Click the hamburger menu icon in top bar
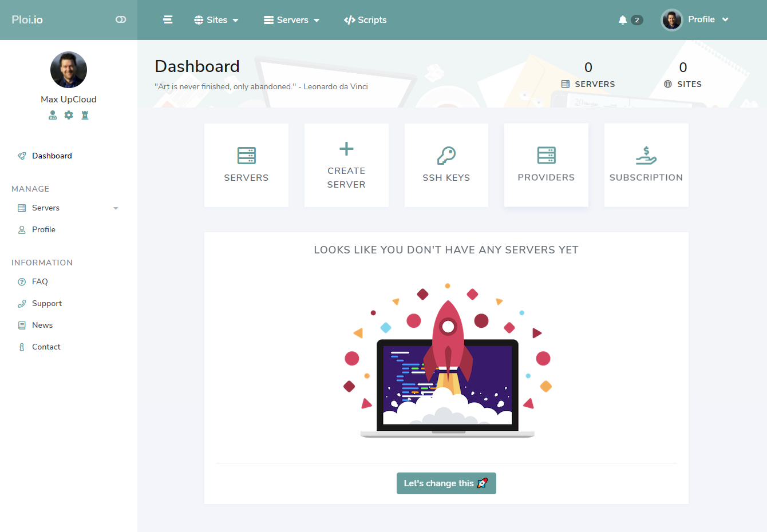Screen dimensions: 767x532 (x=168, y=19)
